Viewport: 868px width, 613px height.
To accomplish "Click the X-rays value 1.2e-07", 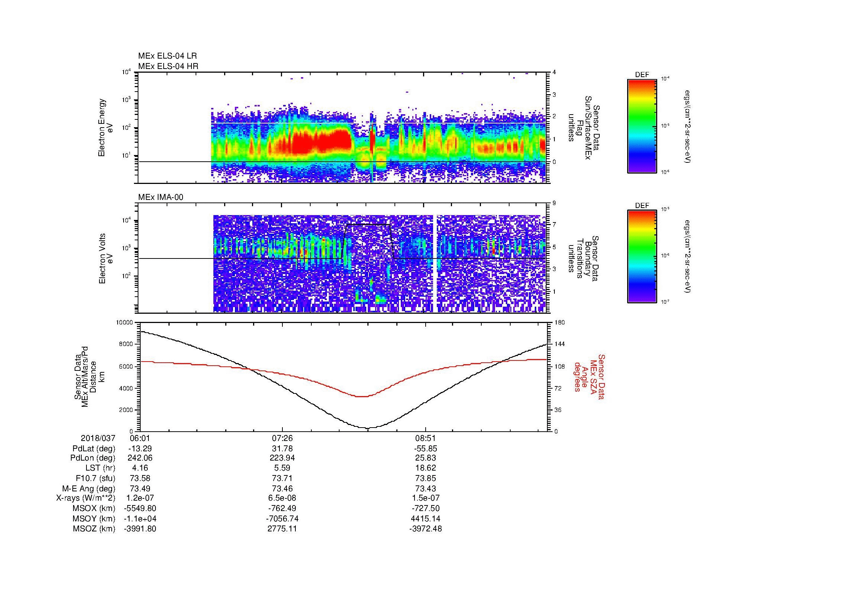I will click(140, 498).
